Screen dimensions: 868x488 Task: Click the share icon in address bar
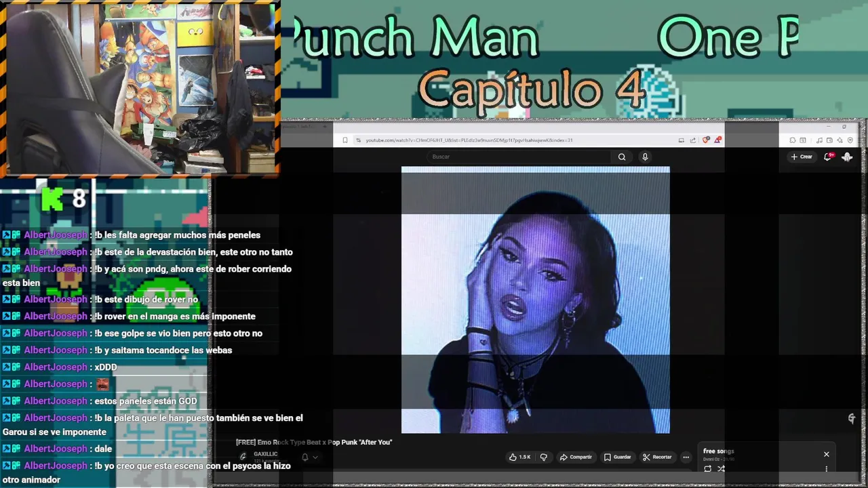(693, 140)
